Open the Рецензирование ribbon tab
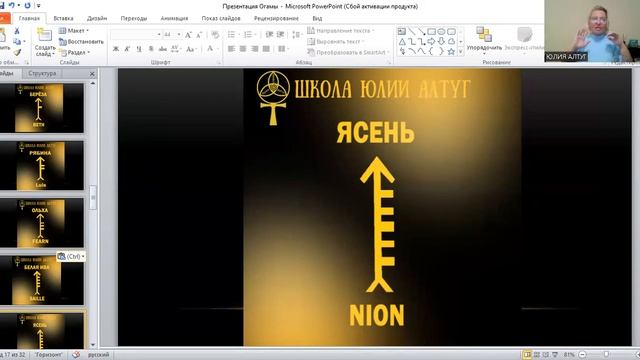The image size is (640, 360). pos(276,18)
